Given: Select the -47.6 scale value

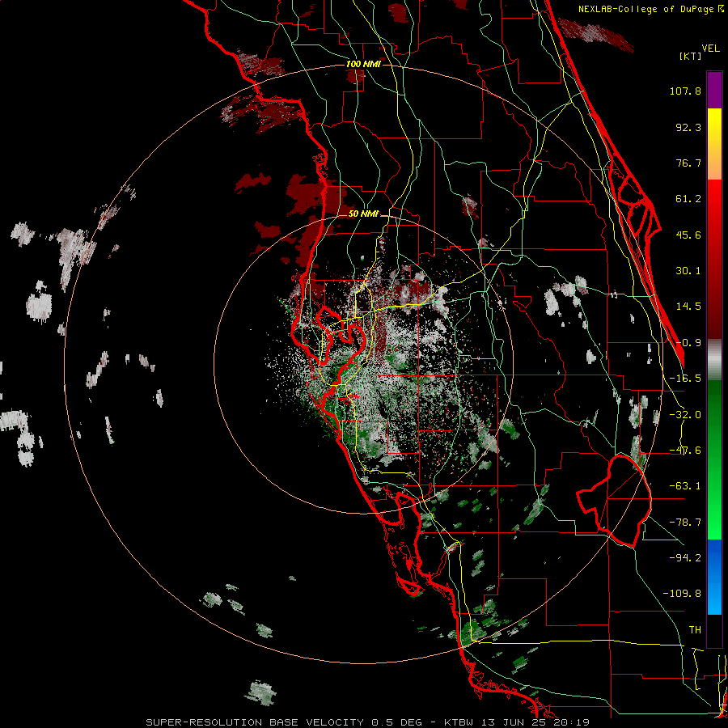Looking at the screenshot, I should coord(685,451).
